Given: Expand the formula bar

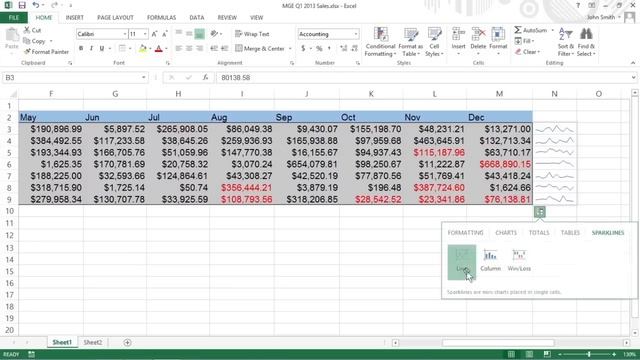Looking at the screenshot, I should (633, 78).
